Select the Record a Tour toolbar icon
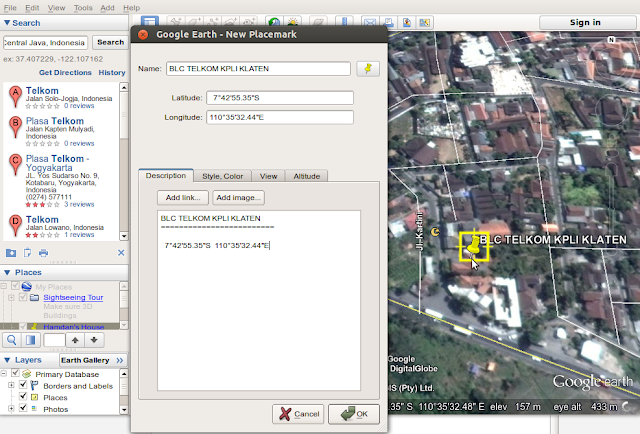Screen dimensions: 640x434 tap(249, 22)
